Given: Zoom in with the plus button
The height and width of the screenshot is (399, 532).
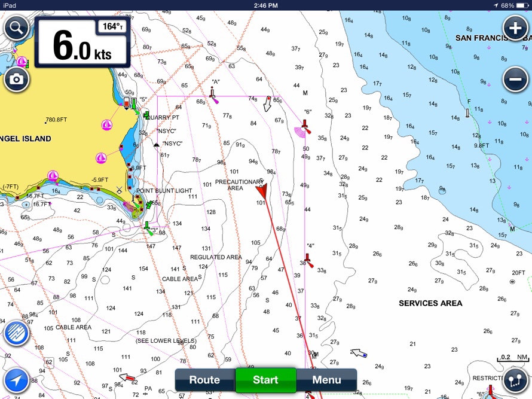Looking at the screenshot, I should point(515,28).
